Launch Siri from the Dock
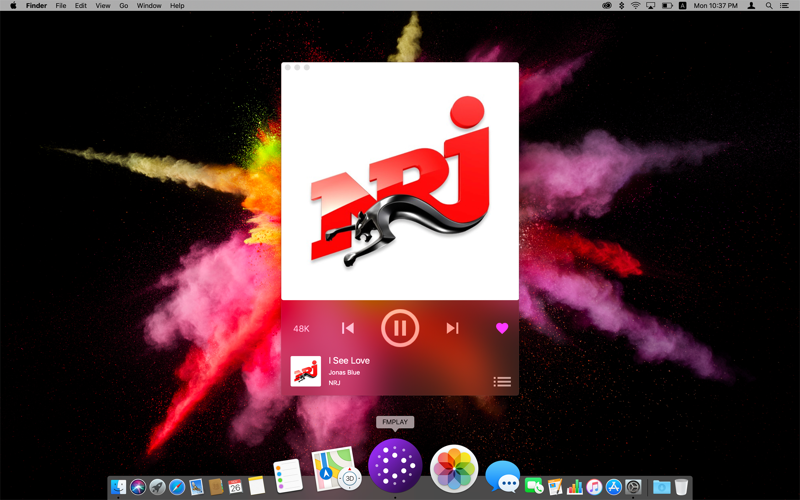 click(x=138, y=487)
